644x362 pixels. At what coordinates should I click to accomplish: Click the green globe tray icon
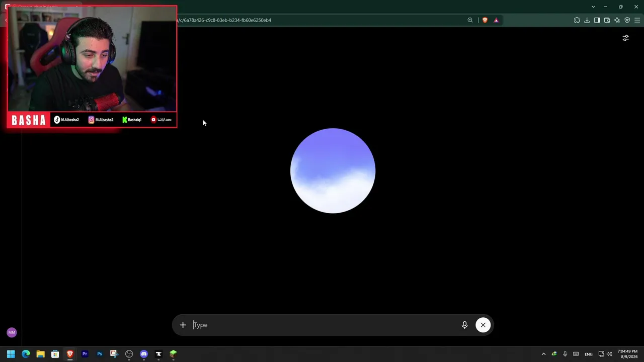pyautogui.click(x=554, y=354)
